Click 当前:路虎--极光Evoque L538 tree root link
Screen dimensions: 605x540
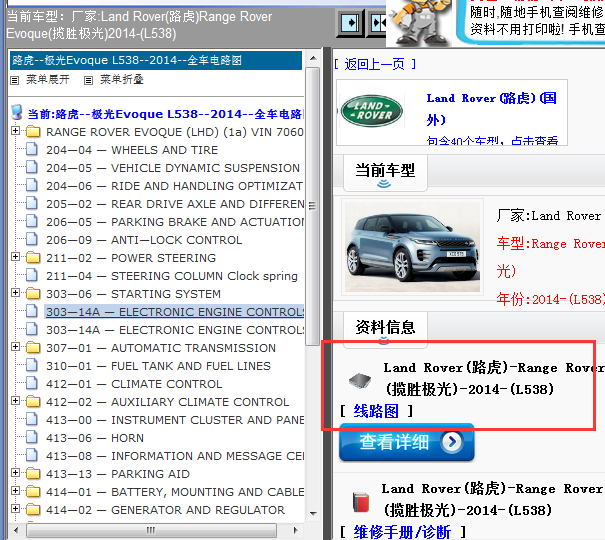pyautogui.click(x=165, y=114)
